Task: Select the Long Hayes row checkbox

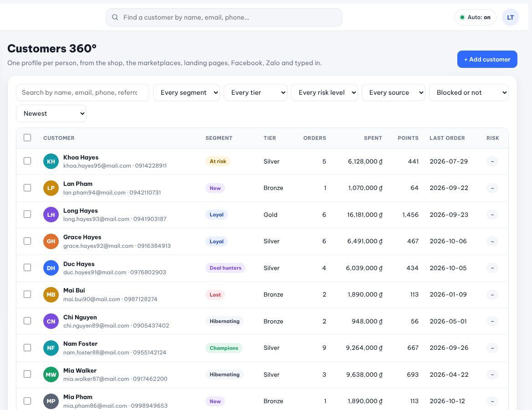Action: point(27,214)
